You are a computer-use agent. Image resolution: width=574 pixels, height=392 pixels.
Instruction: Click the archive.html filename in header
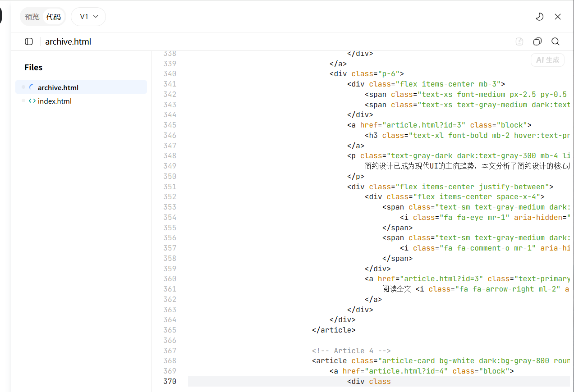pyautogui.click(x=68, y=42)
